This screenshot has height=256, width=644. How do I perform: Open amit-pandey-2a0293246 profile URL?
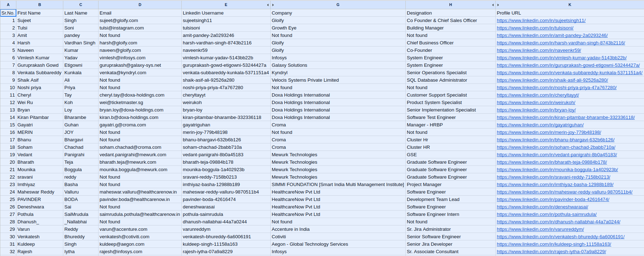tap(552, 36)
